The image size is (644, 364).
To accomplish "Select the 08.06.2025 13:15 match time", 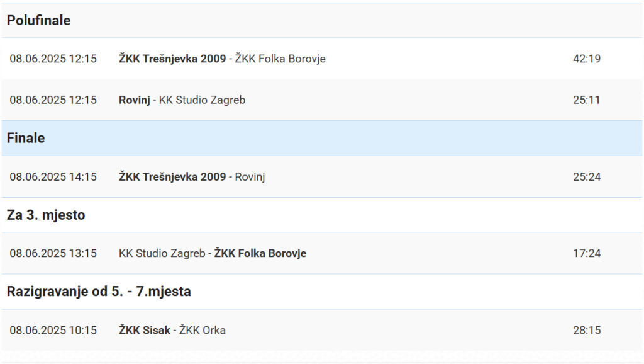I will [x=53, y=253].
